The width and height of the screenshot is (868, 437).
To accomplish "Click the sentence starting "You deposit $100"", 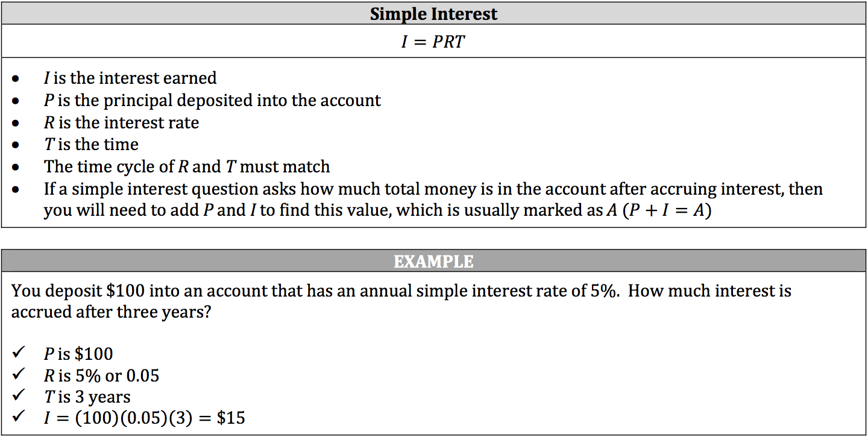I will [x=401, y=291].
